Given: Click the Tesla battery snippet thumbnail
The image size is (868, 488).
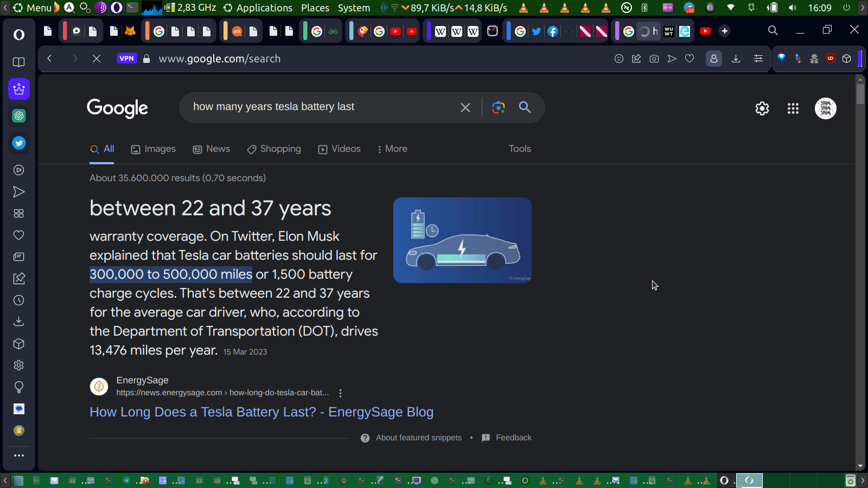Looking at the screenshot, I should [x=462, y=240].
